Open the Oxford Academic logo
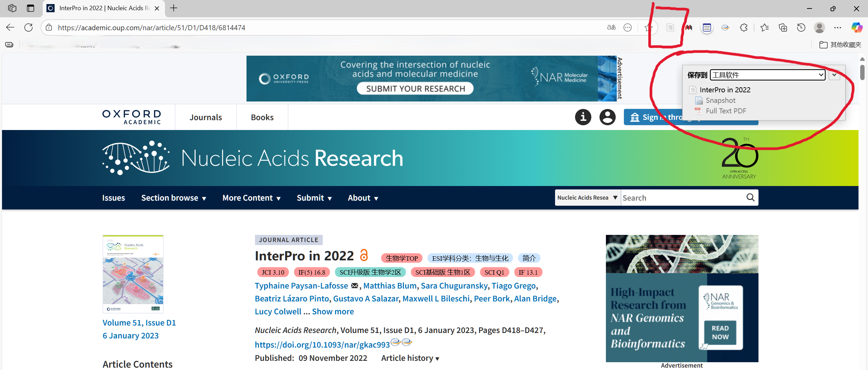This screenshot has height=370, width=868. click(132, 117)
